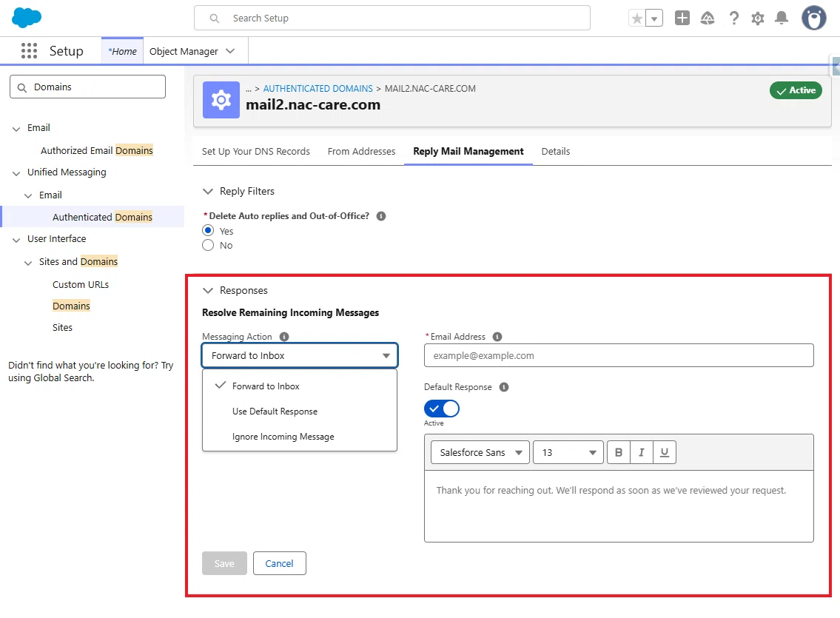Click the Search Setup field
This screenshot has width=840, height=618.
[392, 19]
